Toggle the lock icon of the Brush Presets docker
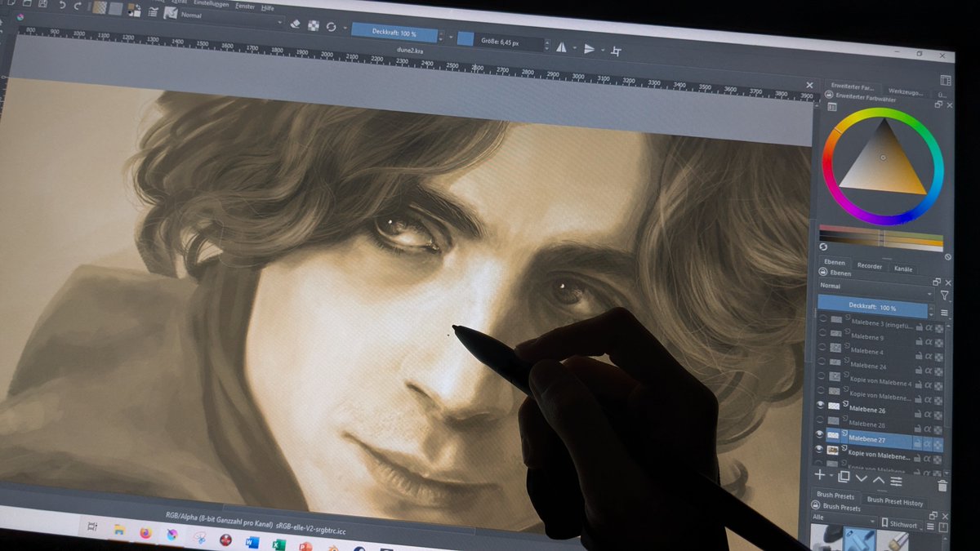 tap(815, 504)
